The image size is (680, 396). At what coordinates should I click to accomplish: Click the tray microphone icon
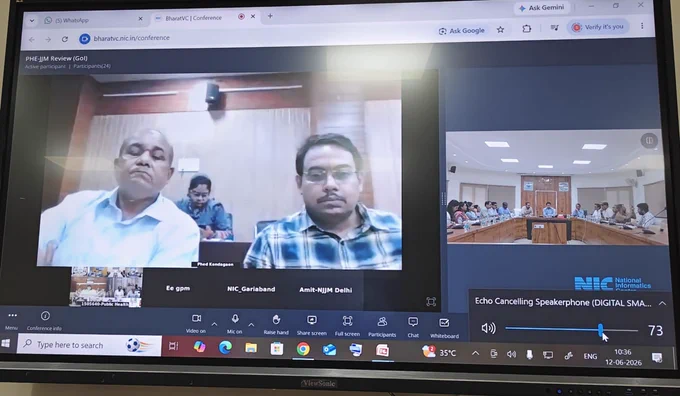tap(530, 355)
